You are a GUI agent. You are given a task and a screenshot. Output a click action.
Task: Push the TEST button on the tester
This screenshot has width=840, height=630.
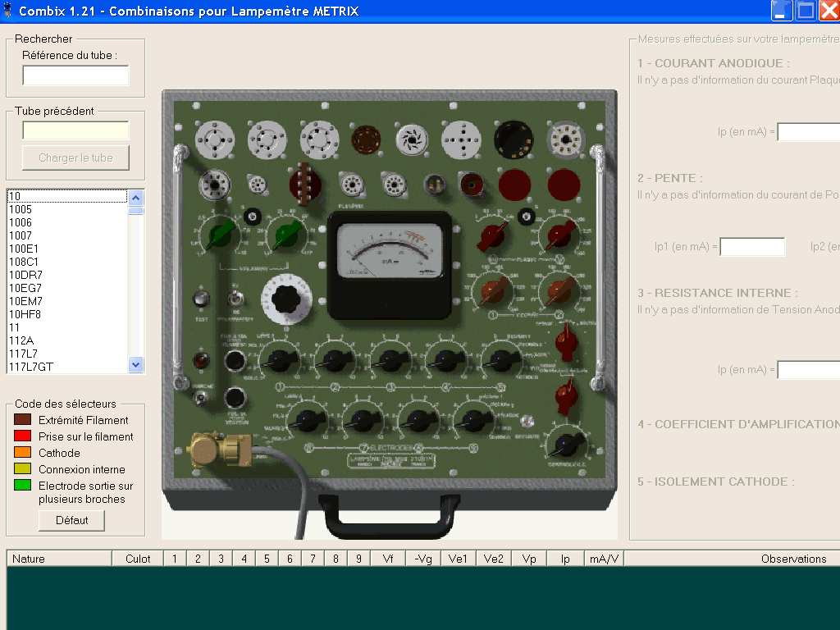click(201, 299)
